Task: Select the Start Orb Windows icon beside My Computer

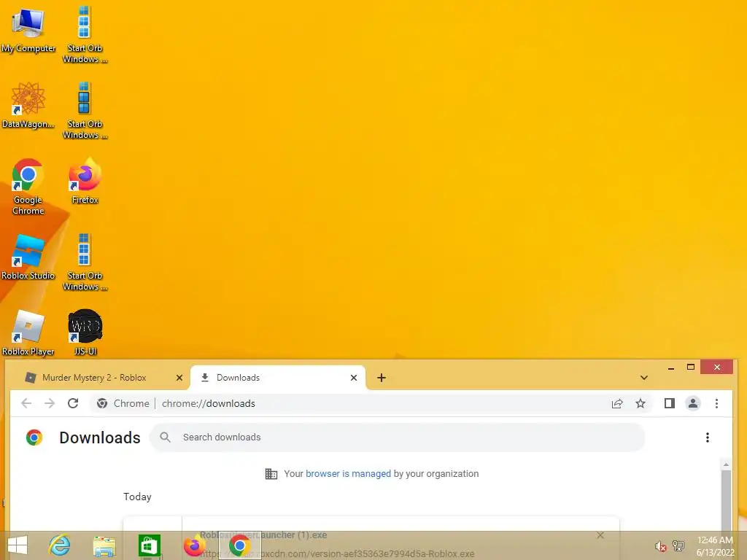Action: coord(85,34)
